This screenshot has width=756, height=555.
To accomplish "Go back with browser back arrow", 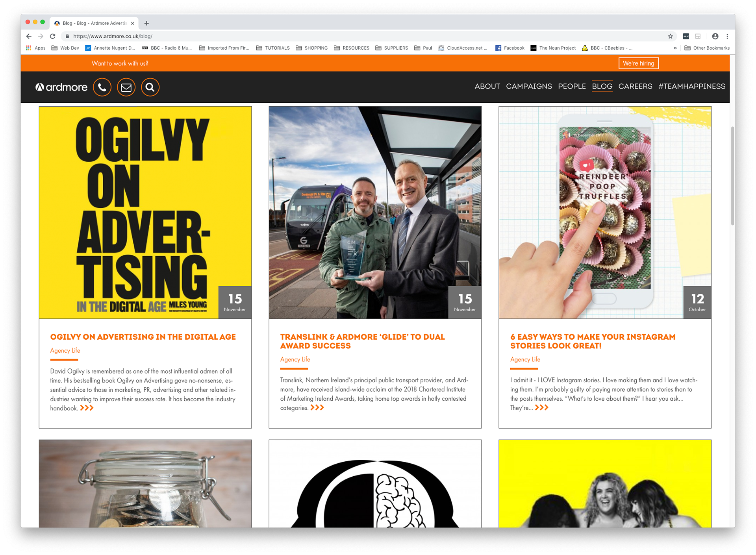I will coord(29,36).
